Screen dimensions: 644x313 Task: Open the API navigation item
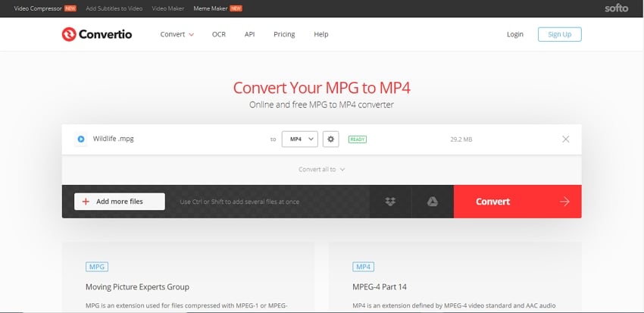(x=250, y=35)
